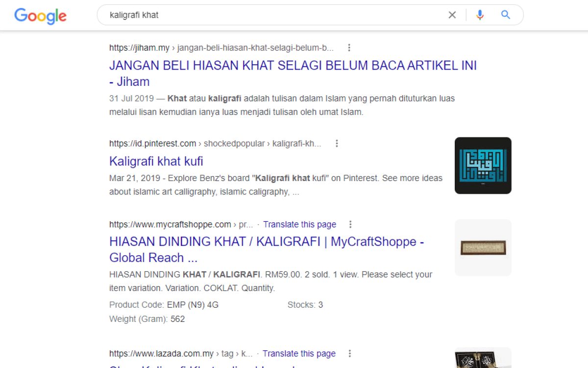The width and height of the screenshot is (588, 368).
Task: Open the three-dot menu for the lazada result
Action: coord(350,353)
